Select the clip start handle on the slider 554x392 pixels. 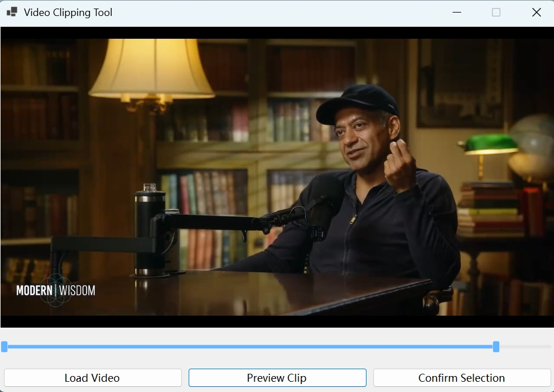pos(5,346)
